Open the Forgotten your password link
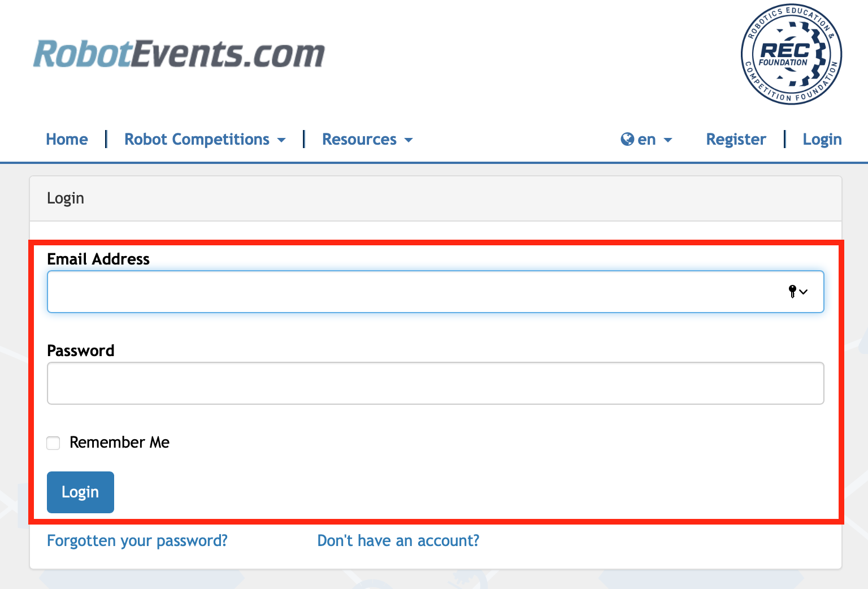868x589 pixels. click(x=137, y=541)
